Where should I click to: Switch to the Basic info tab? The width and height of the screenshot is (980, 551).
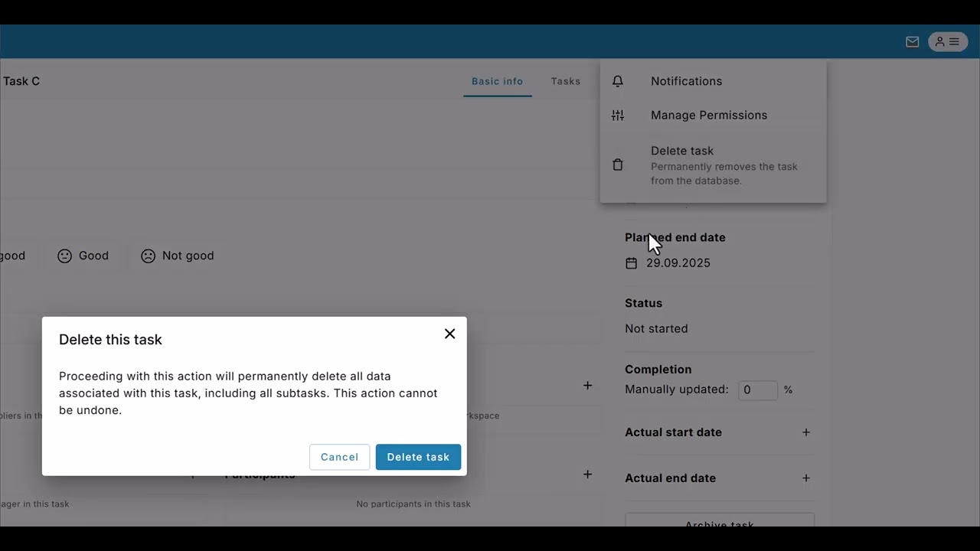[x=498, y=81]
